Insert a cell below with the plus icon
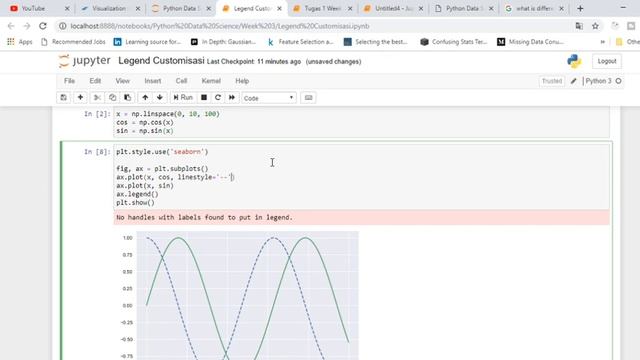Viewport: 640px width, 360px height. pos(80,98)
